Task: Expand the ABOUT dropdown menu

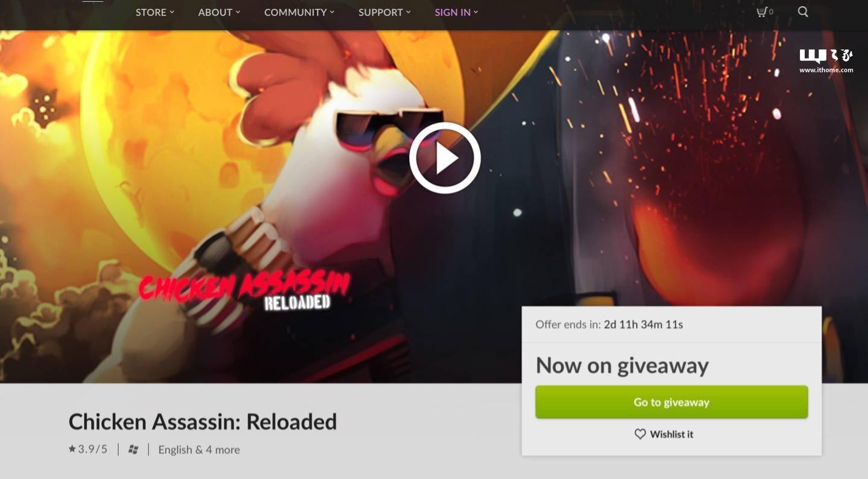Action: tap(219, 12)
